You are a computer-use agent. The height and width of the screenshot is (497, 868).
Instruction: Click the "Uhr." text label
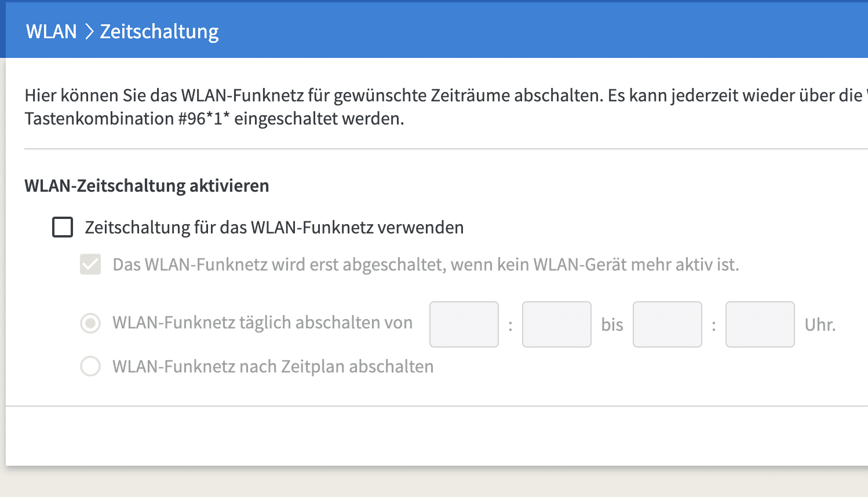pyautogui.click(x=819, y=325)
